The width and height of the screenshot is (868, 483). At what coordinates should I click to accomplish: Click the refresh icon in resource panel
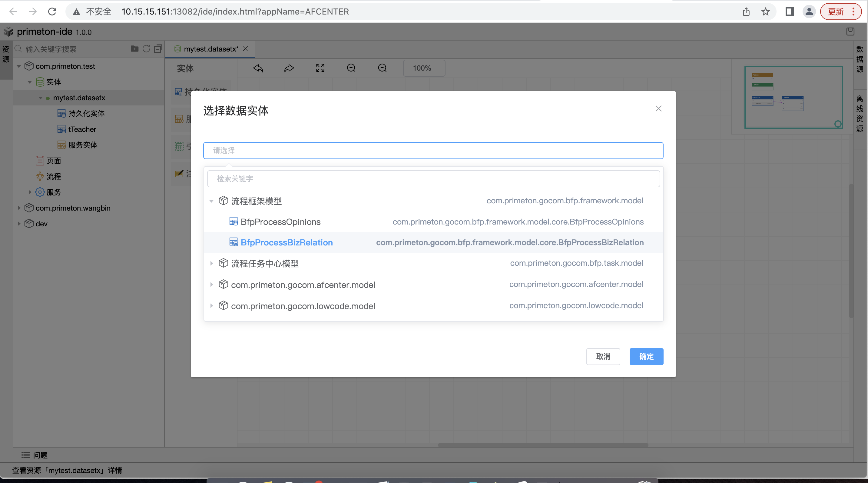pos(146,49)
